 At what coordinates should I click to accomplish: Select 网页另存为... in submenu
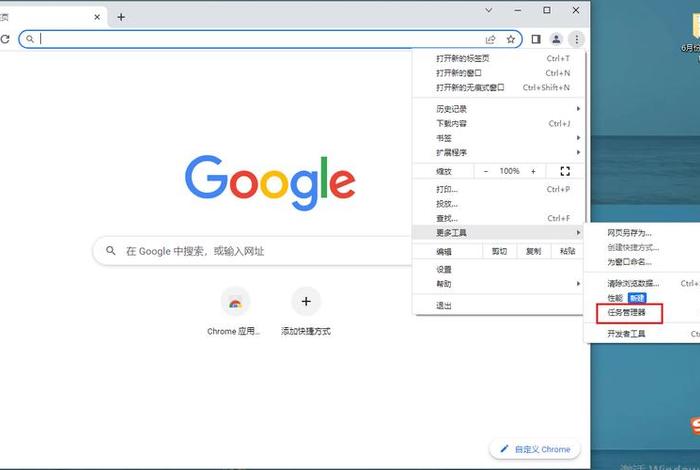642,233
